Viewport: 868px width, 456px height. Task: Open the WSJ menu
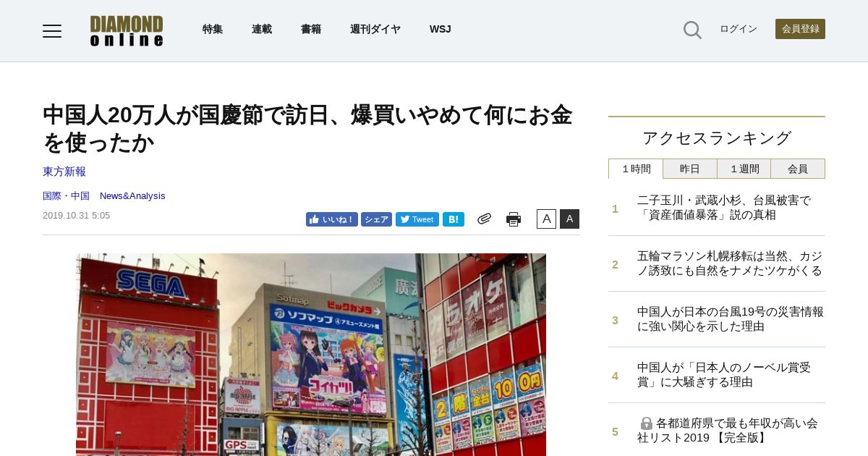click(441, 29)
